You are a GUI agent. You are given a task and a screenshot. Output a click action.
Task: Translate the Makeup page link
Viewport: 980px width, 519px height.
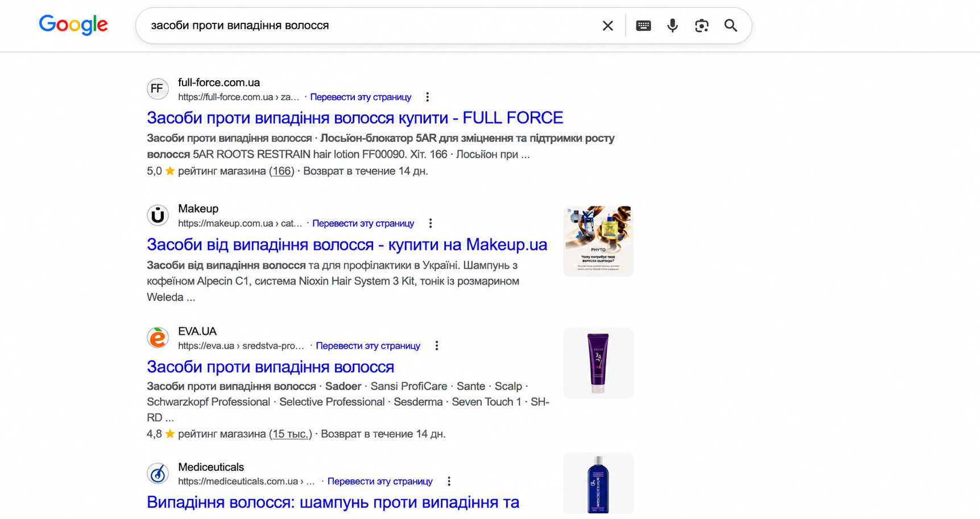coord(363,223)
